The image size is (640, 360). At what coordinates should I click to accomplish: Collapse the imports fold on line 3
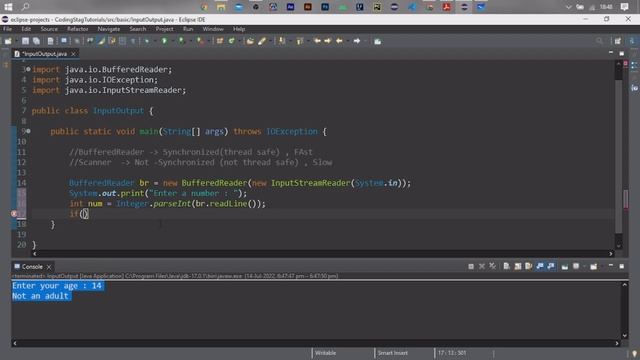coord(28,69)
